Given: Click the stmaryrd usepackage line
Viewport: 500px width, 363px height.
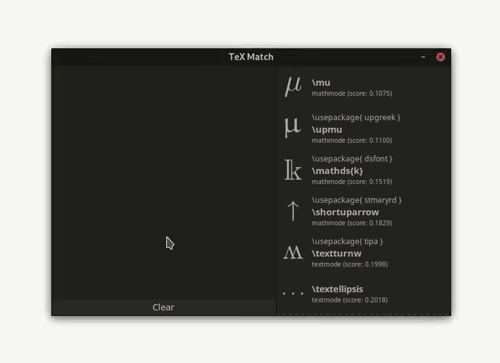Looking at the screenshot, I should tap(357, 200).
